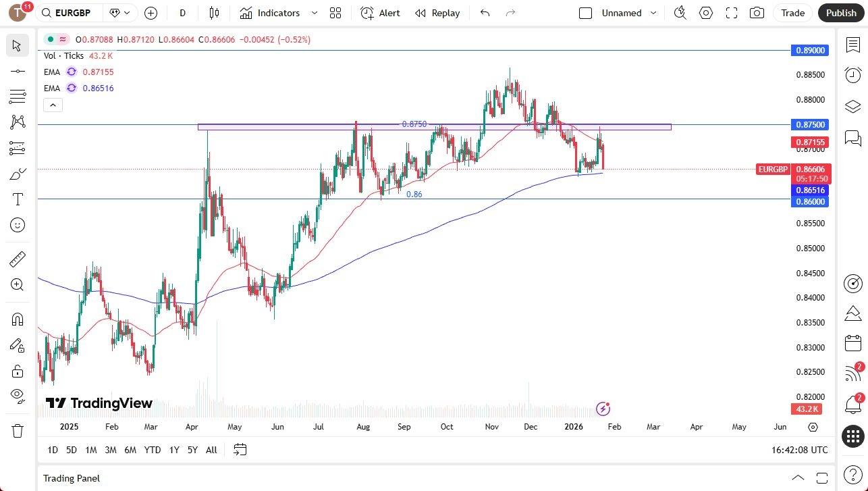Open the emoji icons tool
The height and width of the screenshot is (491, 868).
(x=18, y=225)
